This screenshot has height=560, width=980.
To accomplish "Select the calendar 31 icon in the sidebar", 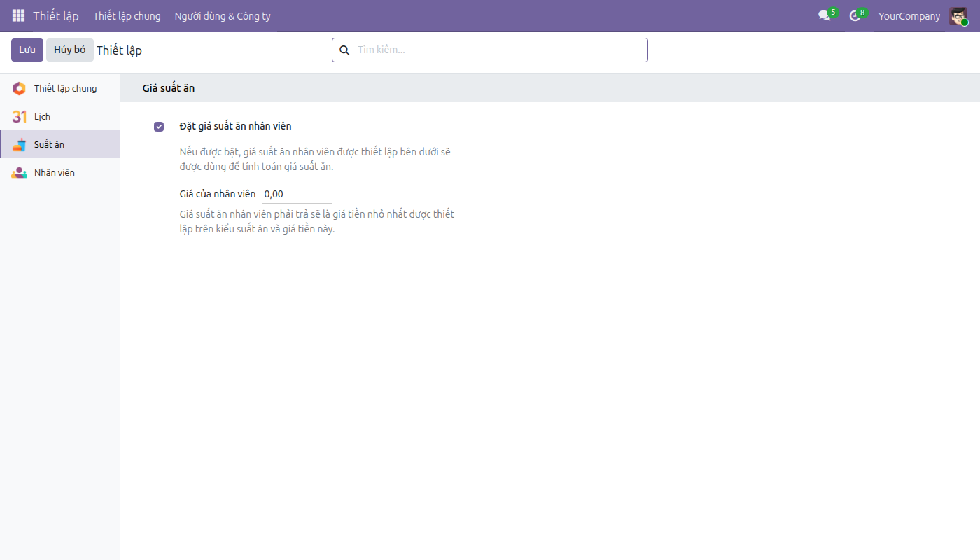I will [20, 116].
